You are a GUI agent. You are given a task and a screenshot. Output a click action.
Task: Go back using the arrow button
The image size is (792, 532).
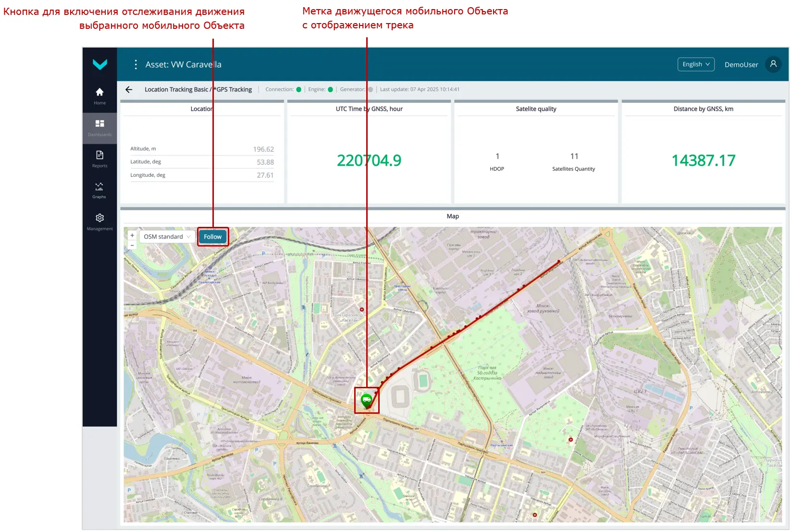[x=129, y=89]
